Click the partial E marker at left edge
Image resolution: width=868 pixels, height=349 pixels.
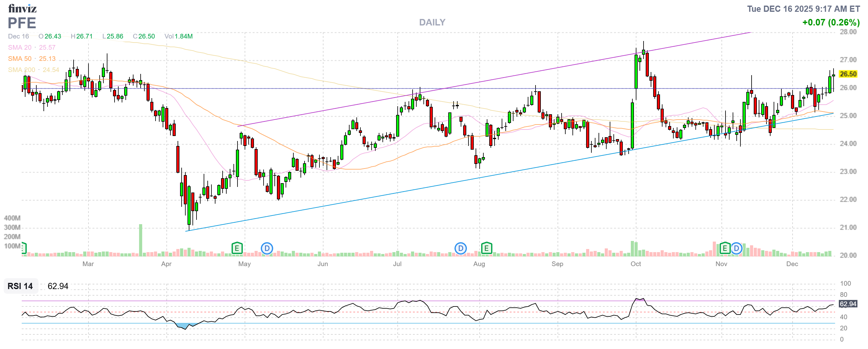[x=23, y=248]
